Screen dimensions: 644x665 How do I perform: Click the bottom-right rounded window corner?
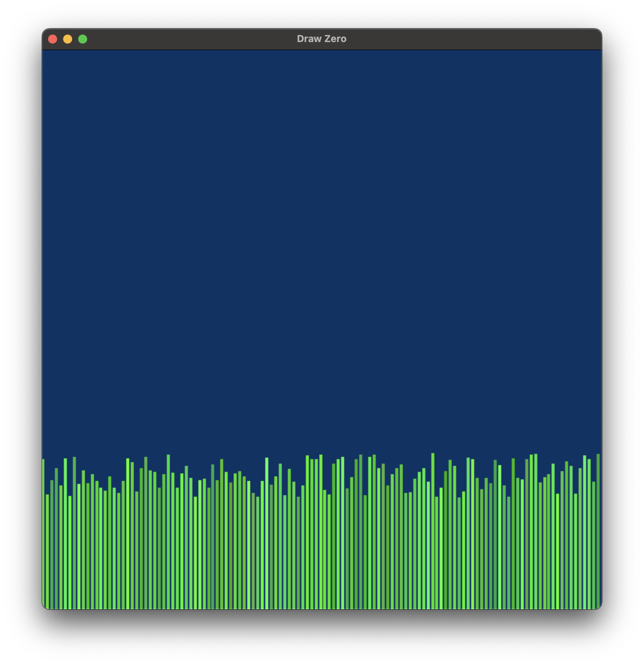point(599,606)
